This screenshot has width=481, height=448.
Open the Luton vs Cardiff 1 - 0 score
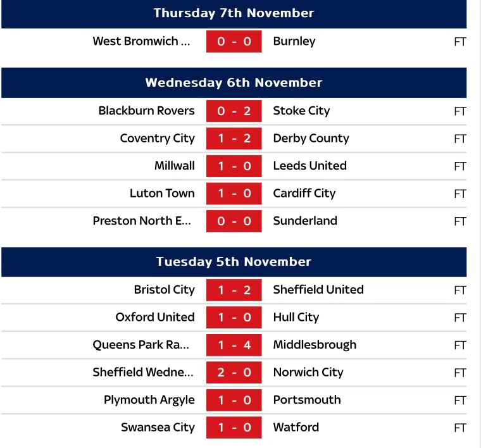coord(234,194)
